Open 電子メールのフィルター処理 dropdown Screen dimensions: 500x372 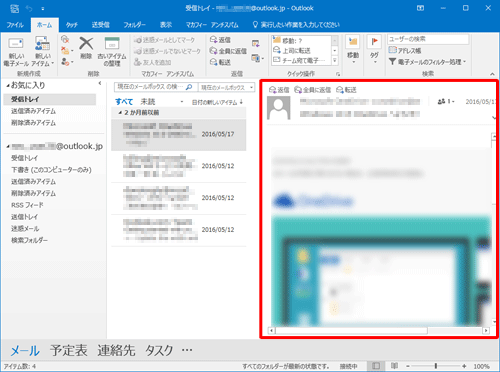[427, 62]
